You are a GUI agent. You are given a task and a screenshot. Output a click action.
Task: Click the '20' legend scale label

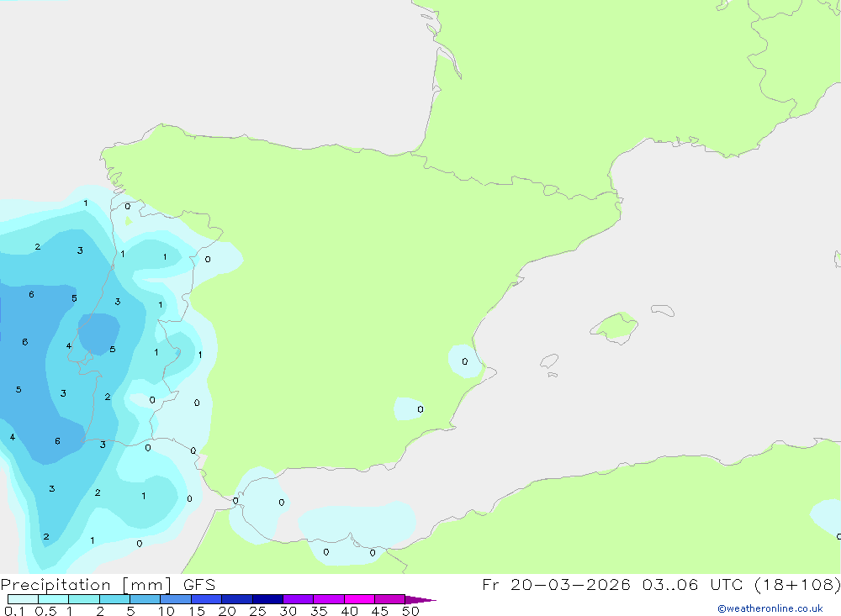point(227,611)
